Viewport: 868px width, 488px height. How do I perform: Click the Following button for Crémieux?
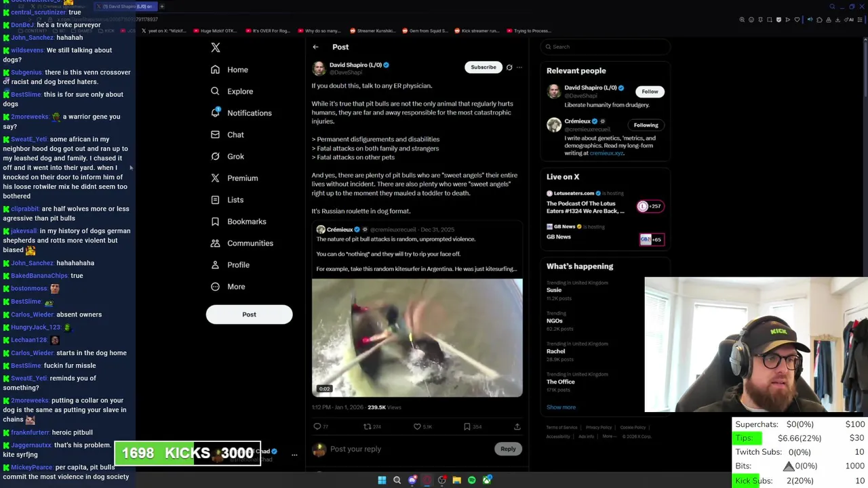click(646, 125)
